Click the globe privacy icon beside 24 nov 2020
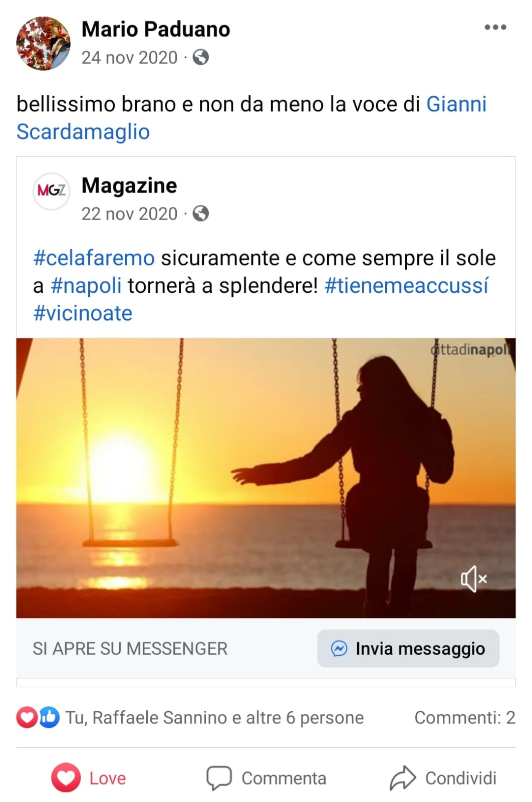The height and width of the screenshot is (802, 532). (200, 57)
